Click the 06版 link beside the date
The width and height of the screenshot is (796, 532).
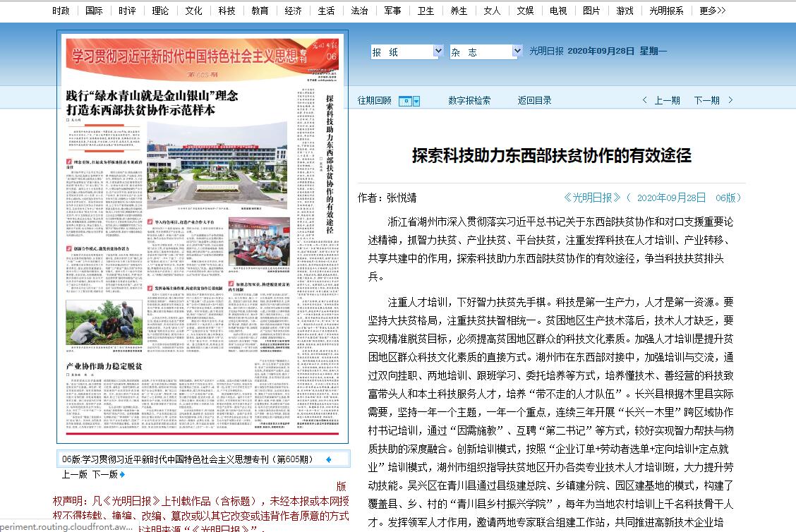(x=728, y=198)
